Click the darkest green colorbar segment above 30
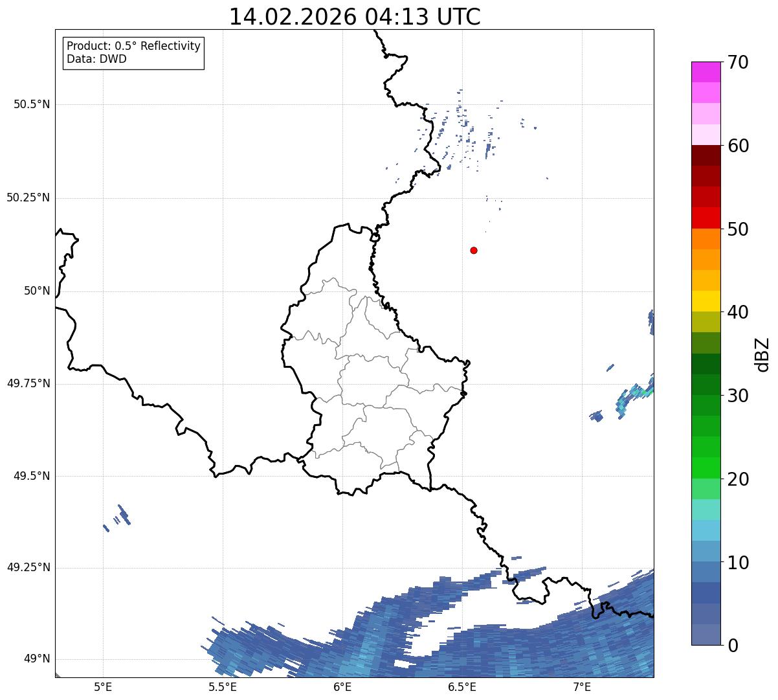The image size is (778, 700). click(706, 364)
